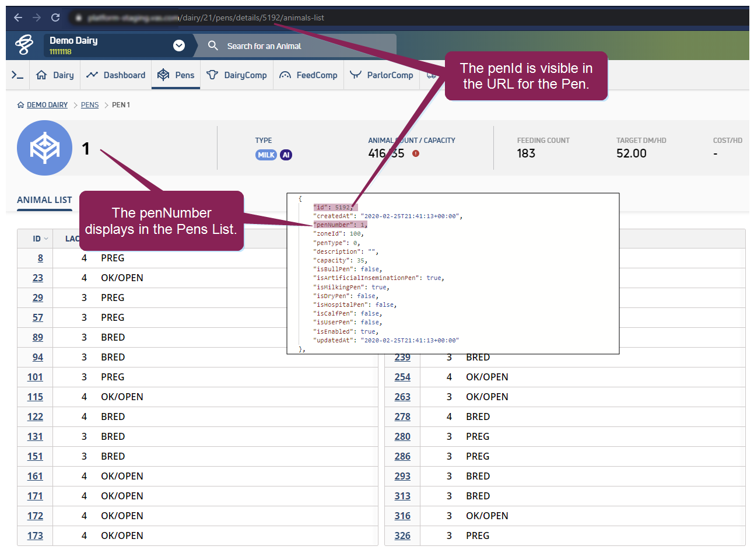Click the MILK type badge
Image resolution: width=754 pixels, height=560 pixels.
point(266,155)
